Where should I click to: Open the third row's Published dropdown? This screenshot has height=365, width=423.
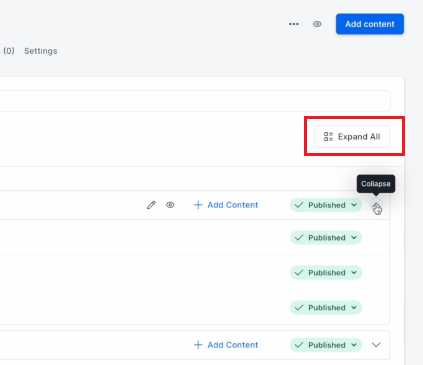pyautogui.click(x=326, y=273)
